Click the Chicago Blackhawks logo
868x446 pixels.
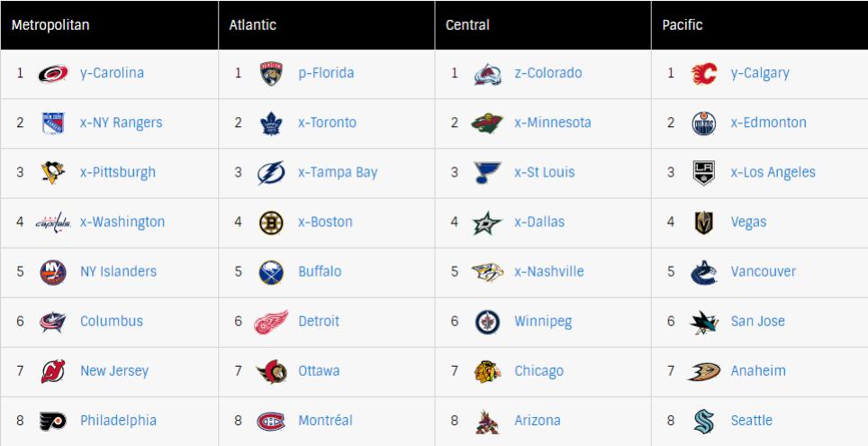[488, 371]
